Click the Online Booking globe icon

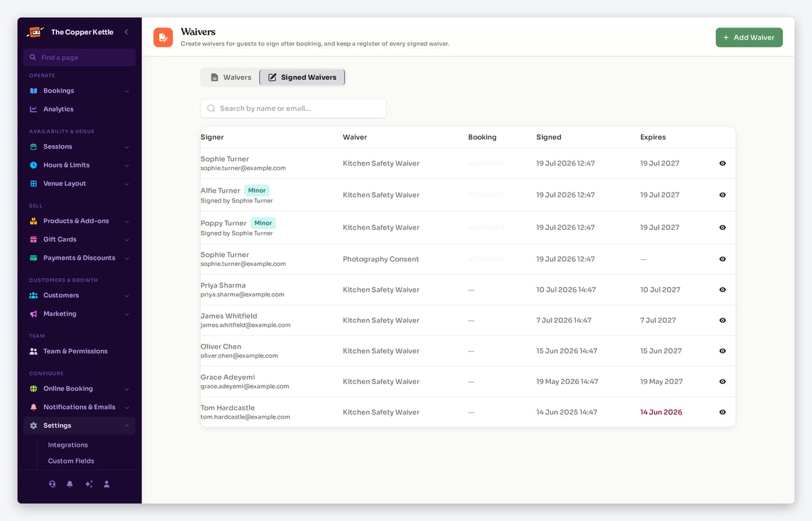click(34, 389)
